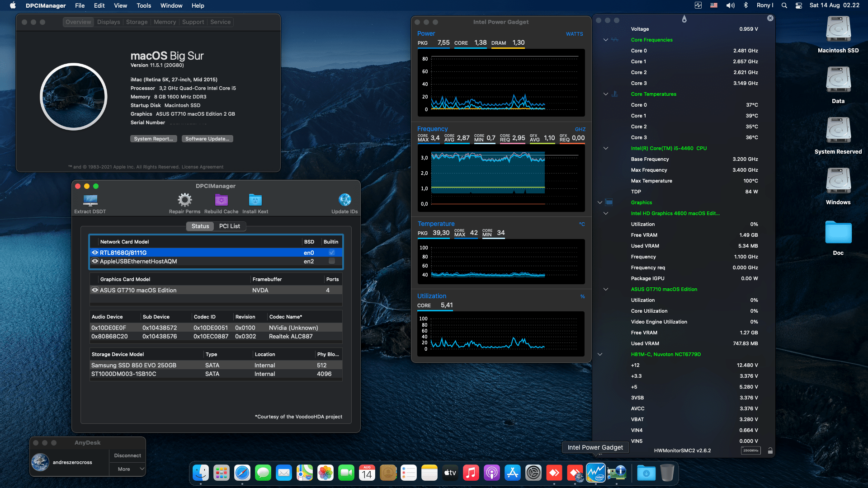Click the pin icon atop HWMonitor panel
868x488 pixels.
click(684, 19)
